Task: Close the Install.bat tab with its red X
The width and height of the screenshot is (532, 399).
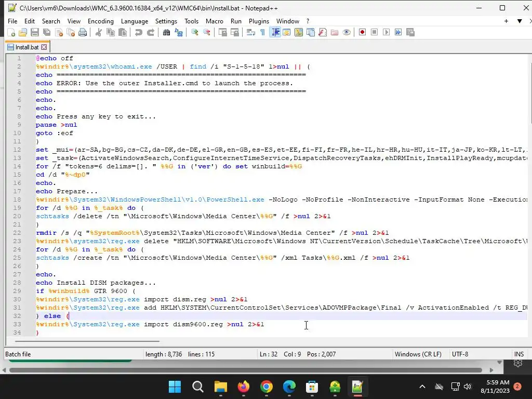Action: click(44, 47)
